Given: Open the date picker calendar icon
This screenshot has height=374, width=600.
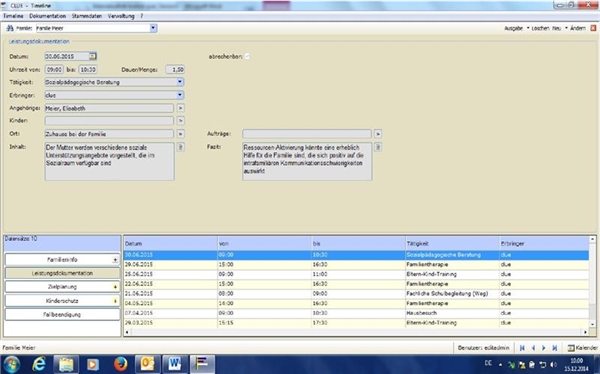Looking at the screenshot, I should (93, 56).
